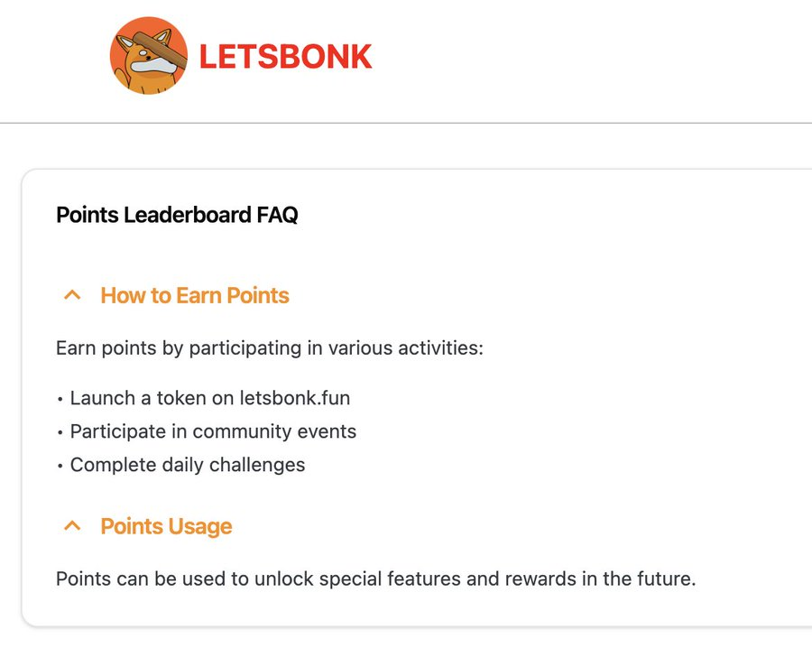Click the bullet dot before 'Complete daily challenges'
Image resolution: width=812 pixels, height=648 pixels.
pyautogui.click(x=60, y=466)
